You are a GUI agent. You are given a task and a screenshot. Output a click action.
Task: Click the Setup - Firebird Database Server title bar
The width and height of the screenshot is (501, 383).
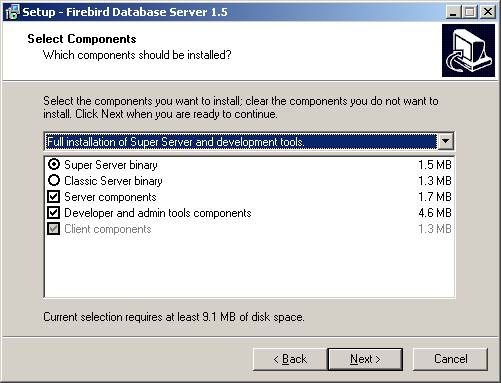(x=233, y=12)
